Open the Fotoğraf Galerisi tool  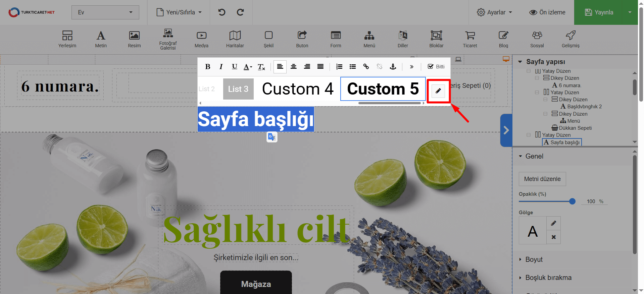click(x=168, y=39)
